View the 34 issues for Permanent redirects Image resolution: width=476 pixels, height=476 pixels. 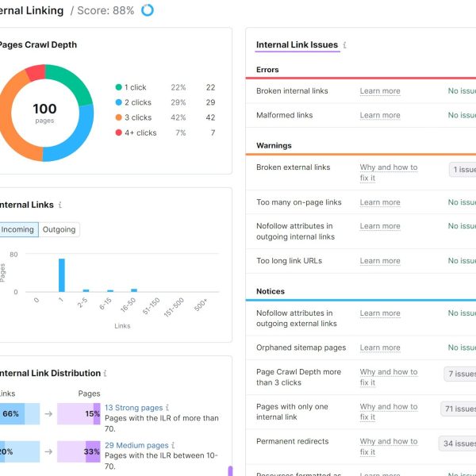pyautogui.click(x=459, y=443)
